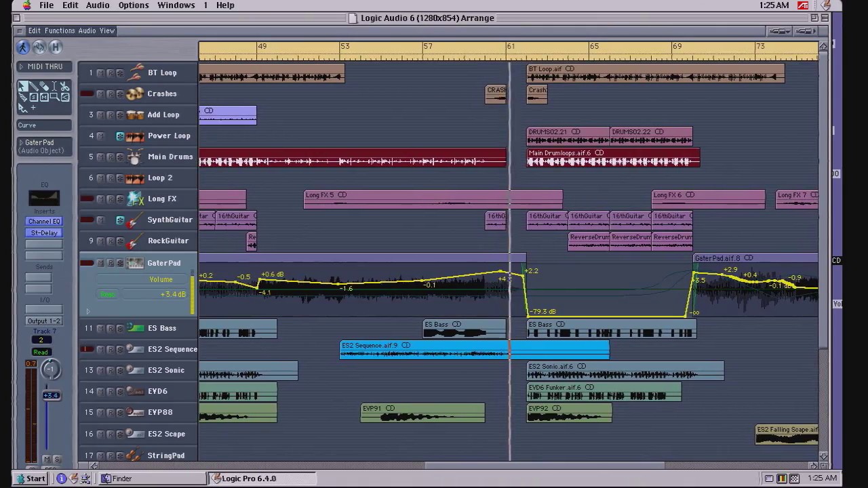This screenshot has width=868, height=488.
Task: Click the SynthGuitar track guitar icon
Action: click(136, 220)
